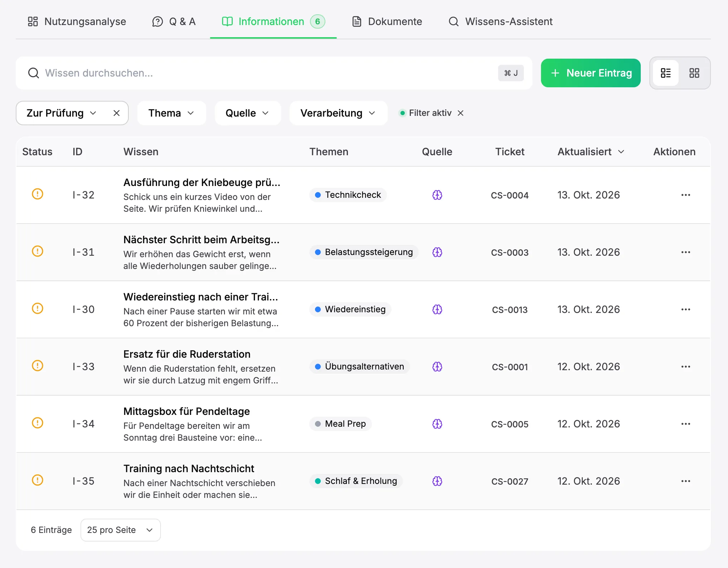Remove active filters via Filter aktiv X
The image size is (728, 568).
[x=461, y=113]
